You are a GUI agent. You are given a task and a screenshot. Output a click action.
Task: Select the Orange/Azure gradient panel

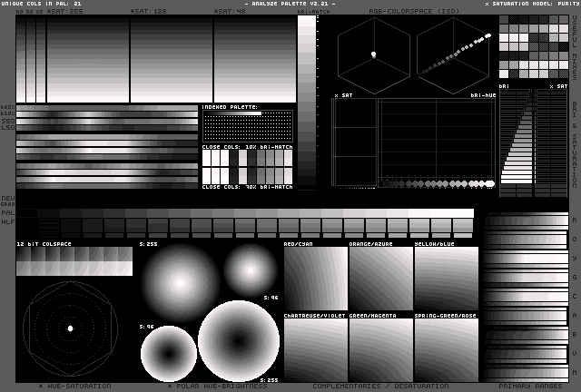[x=380, y=279]
